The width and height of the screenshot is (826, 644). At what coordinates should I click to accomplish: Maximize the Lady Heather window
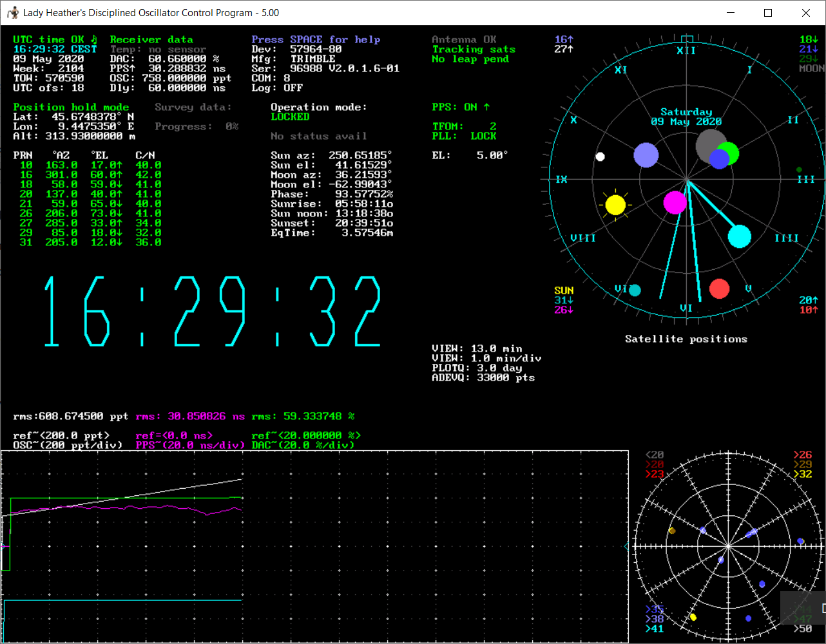click(x=768, y=13)
